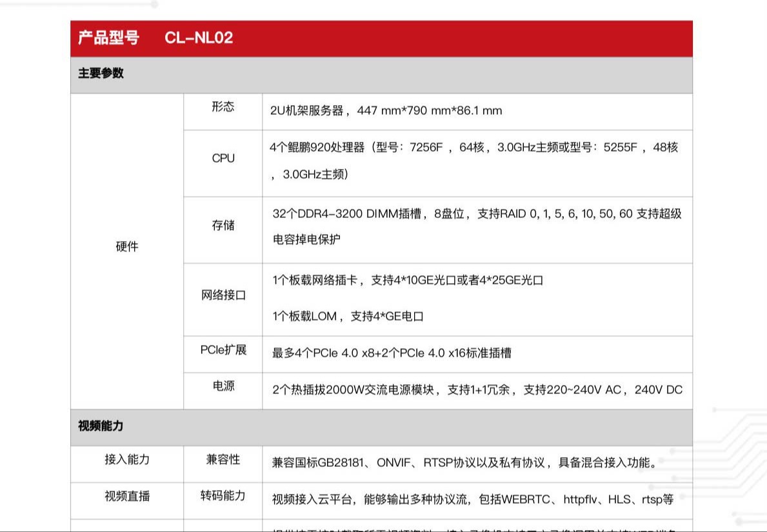Select the '视频接入云平台' transcoding description text
This screenshot has height=532, width=767.
tap(473, 499)
